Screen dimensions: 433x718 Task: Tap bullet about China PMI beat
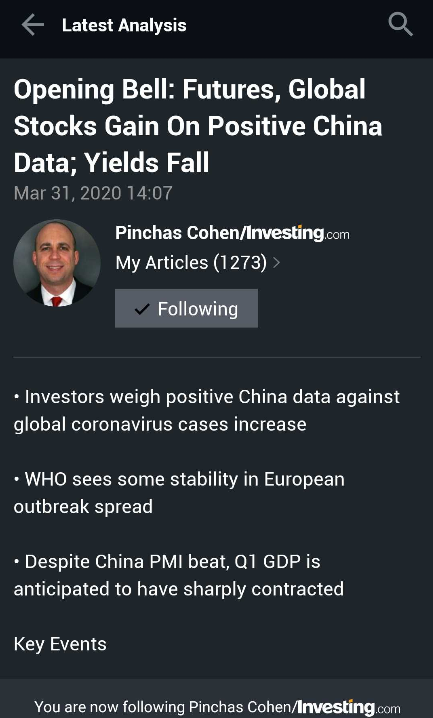pos(179,575)
